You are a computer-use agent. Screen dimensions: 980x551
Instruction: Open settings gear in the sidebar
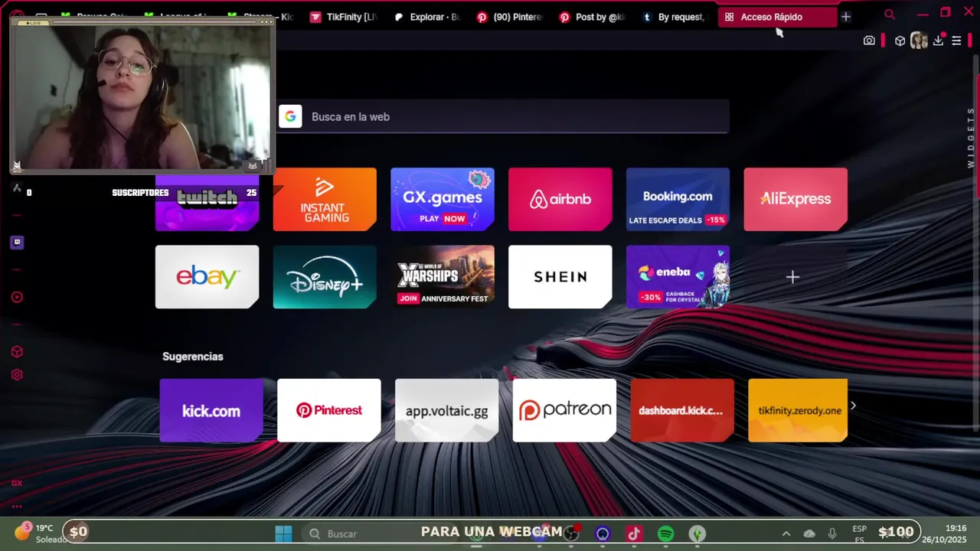[17, 375]
